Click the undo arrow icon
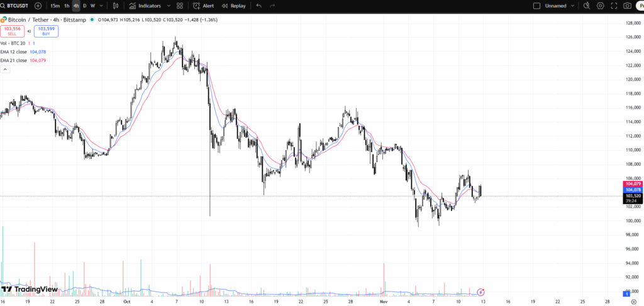 259,6
